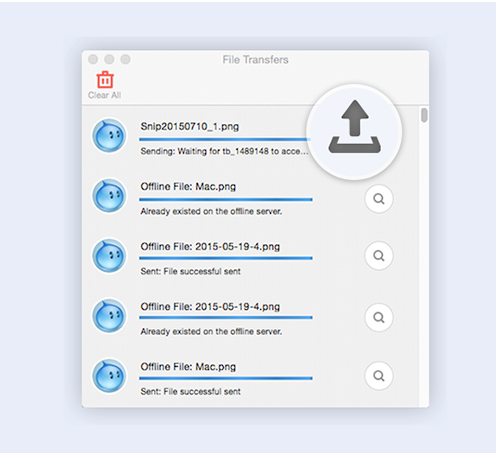Select the Snip20150710_1.png file name
496x453 pixels.
[x=190, y=127]
